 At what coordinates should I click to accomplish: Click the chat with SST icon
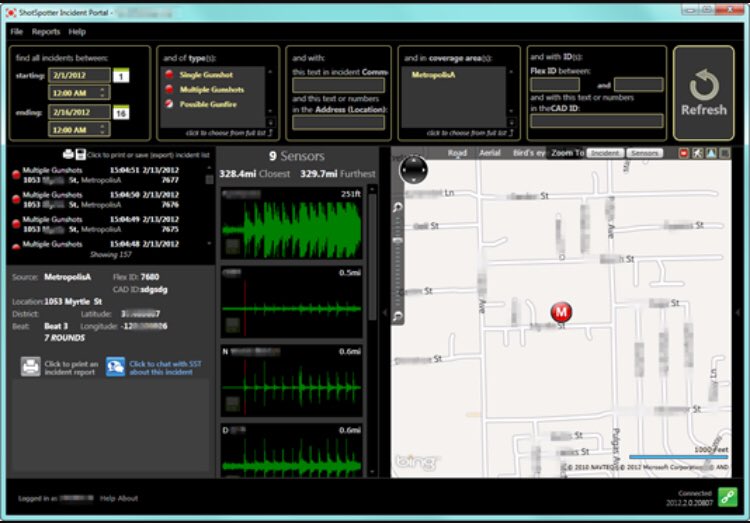[x=115, y=367]
